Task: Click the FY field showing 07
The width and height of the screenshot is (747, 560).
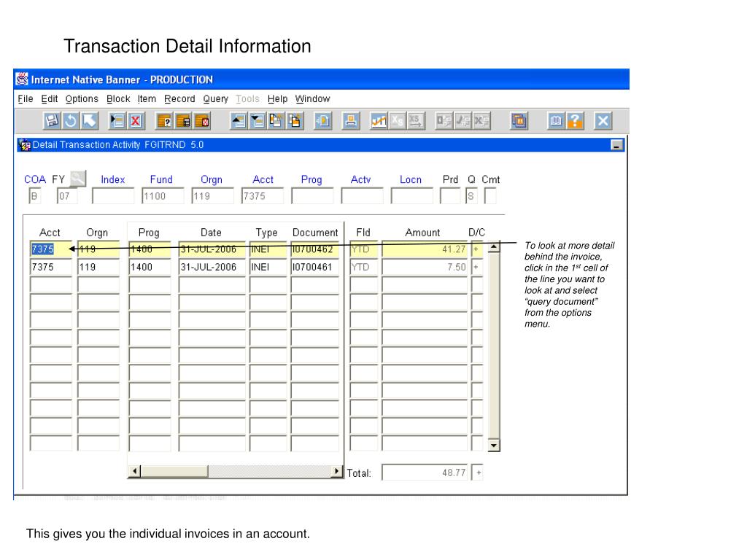Action: pyautogui.click(x=67, y=195)
